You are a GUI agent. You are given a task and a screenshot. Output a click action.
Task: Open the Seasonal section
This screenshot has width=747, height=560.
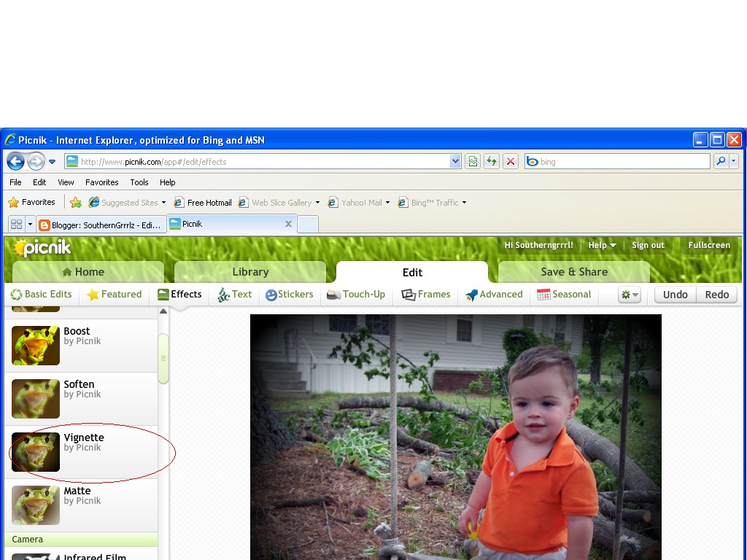tap(564, 295)
